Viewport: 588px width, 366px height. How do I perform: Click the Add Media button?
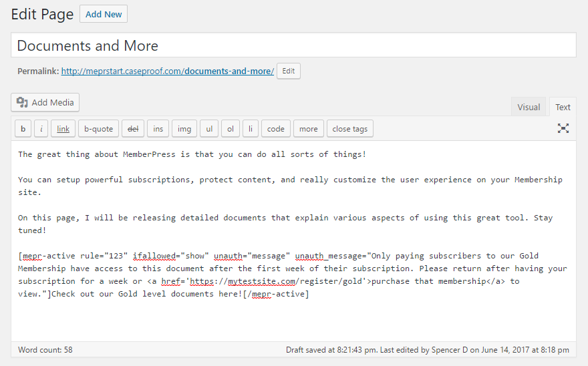coord(45,102)
